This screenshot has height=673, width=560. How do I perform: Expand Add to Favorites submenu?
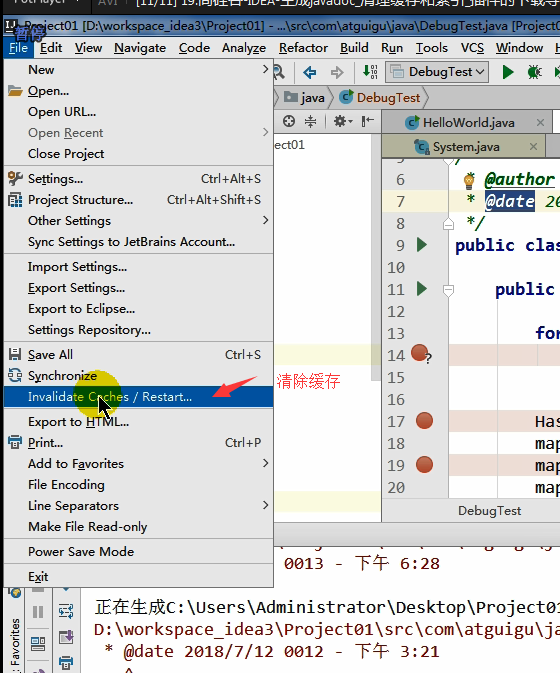coord(139,464)
